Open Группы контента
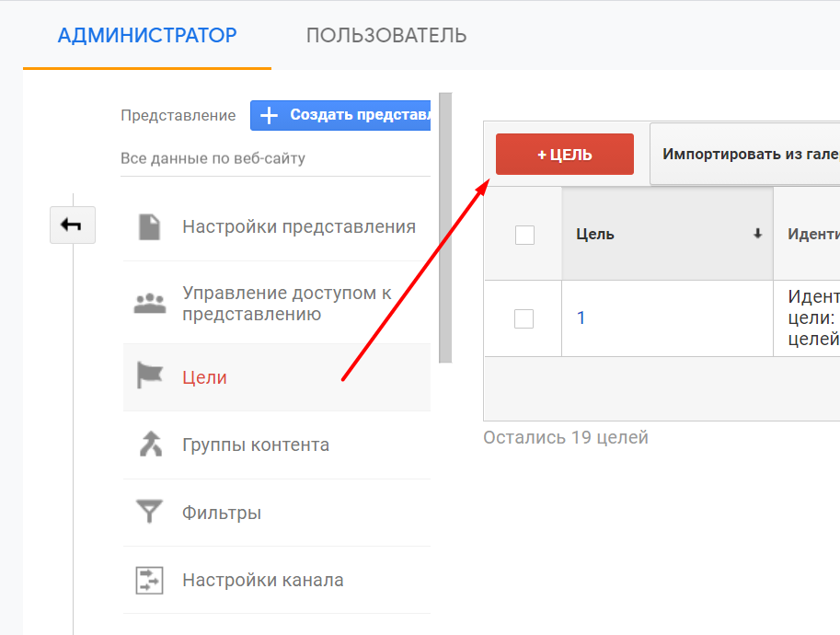 [256, 444]
